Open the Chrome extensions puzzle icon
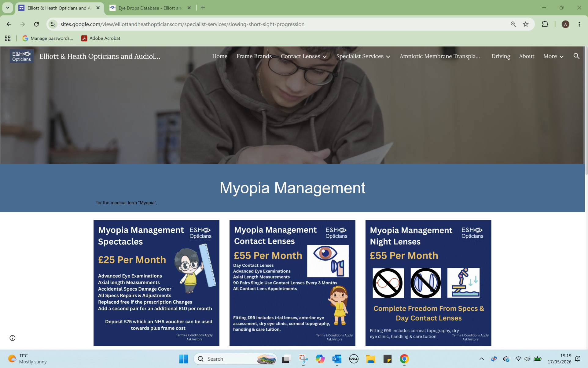588x368 pixels. point(545,24)
